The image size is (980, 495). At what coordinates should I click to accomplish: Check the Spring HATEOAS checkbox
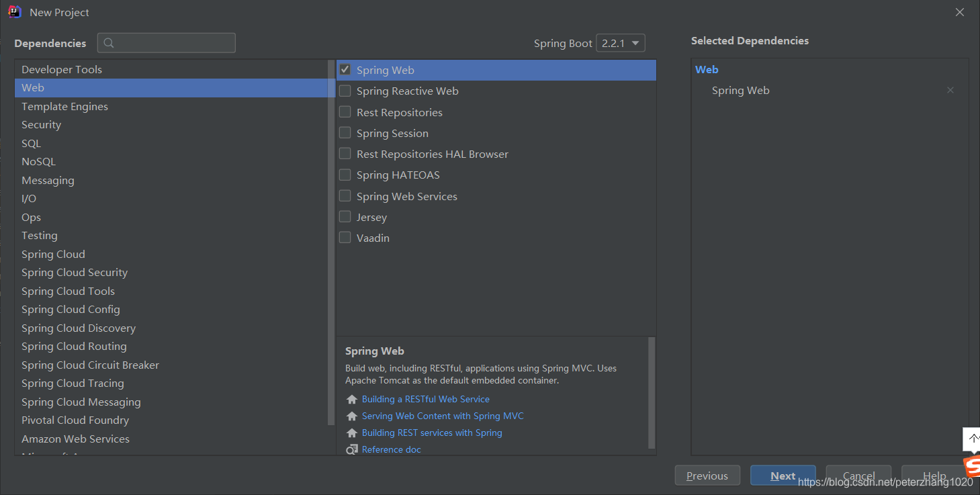[345, 175]
